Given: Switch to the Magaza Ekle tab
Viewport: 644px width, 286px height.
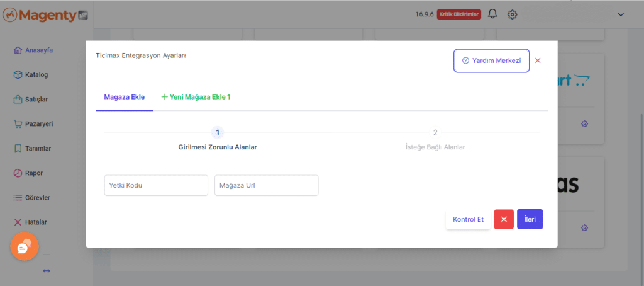Looking at the screenshot, I should coord(124,98).
